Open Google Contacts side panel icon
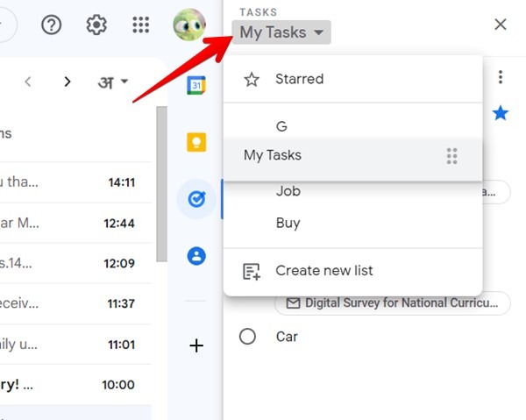The image size is (526, 420). (x=196, y=256)
